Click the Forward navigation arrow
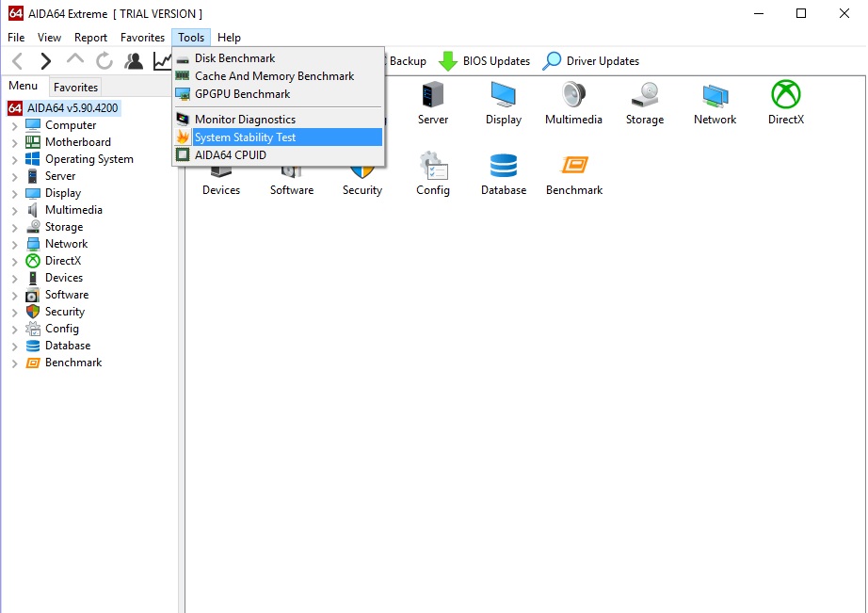Image resolution: width=868 pixels, height=613 pixels. click(x=46, y=61)
